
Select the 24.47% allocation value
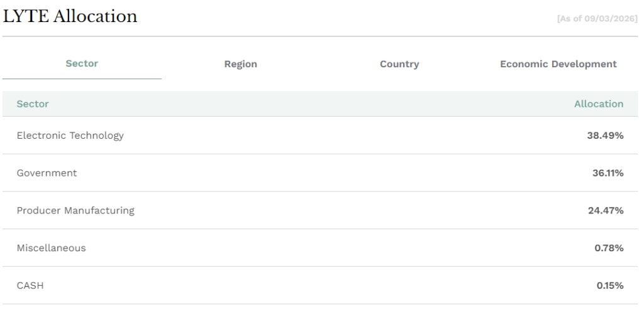(606, 210)
